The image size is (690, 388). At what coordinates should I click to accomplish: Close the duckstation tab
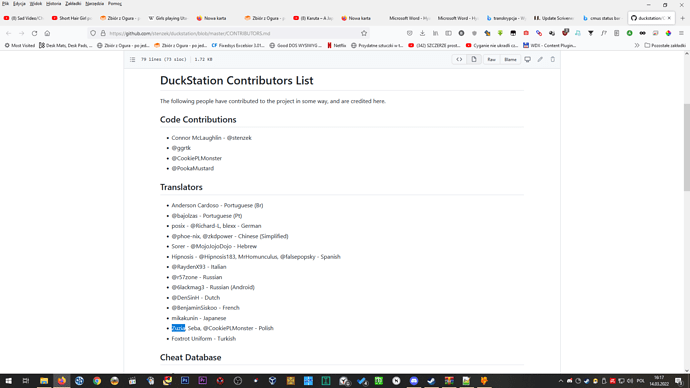[669, 18]
